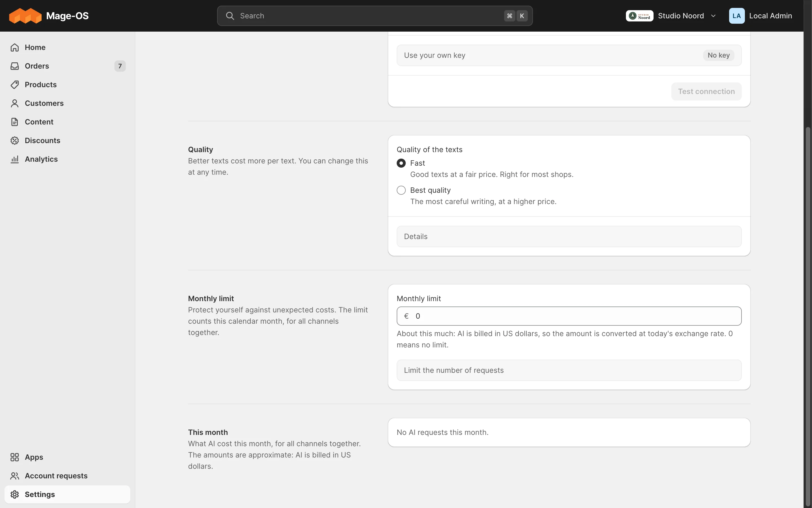Click the Test connection button
The height and width of the screenshot is (508, 812).
pyautogui.click(x=706, y=91)
